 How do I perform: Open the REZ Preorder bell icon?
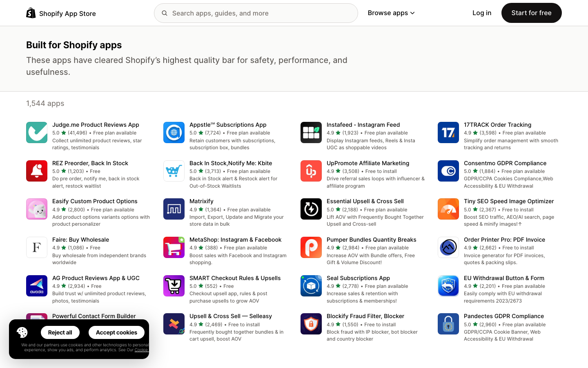coord(37,171)
